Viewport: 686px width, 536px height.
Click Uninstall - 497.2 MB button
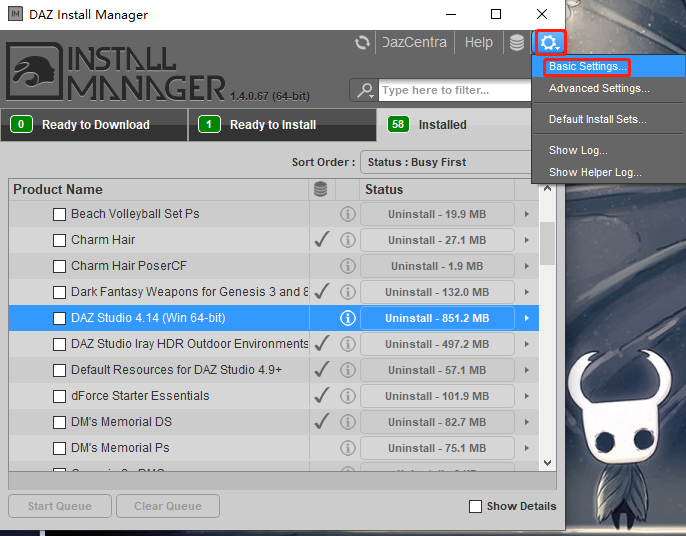(x=437, y=344)
